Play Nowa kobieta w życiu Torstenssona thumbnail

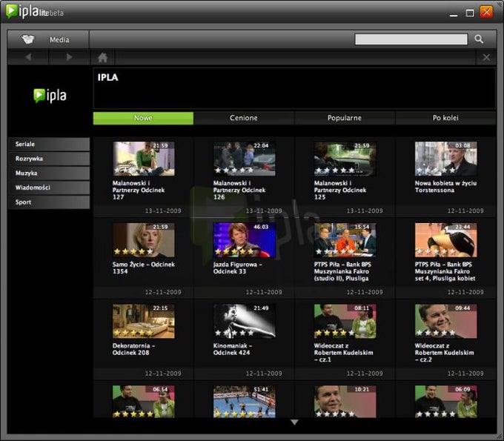coord(446,159)
